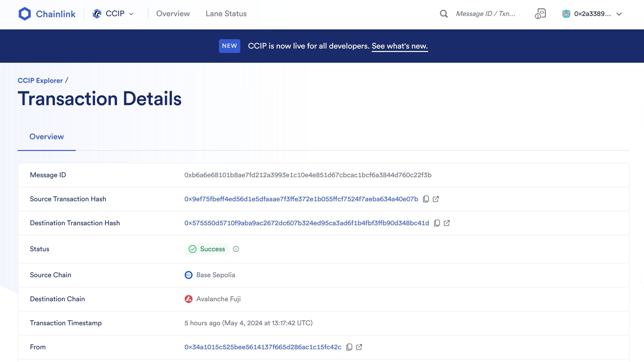Open the Destination Transaction Hash link
Screen dimensions: 644x362
click(x=306, y=223)
